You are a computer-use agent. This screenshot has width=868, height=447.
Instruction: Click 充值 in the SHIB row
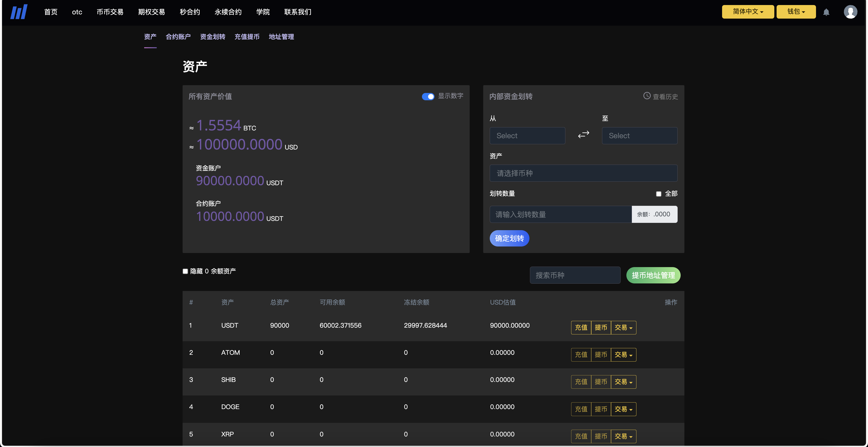[x=581, y=382]
